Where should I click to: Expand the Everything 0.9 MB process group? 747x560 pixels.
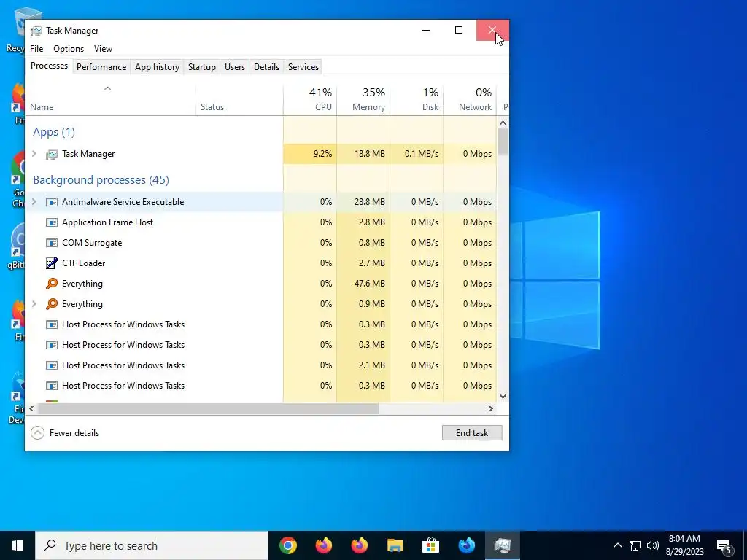point(34,304)
